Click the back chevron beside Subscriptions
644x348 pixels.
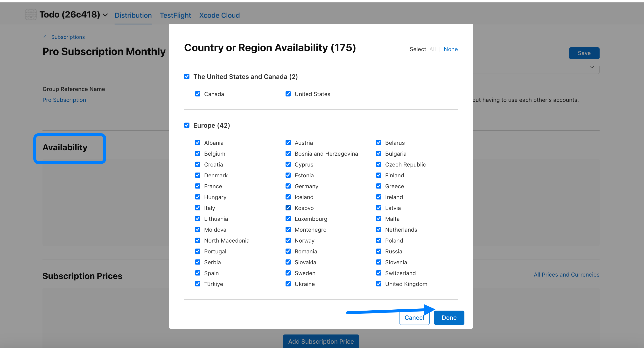(x=45, y=37)
